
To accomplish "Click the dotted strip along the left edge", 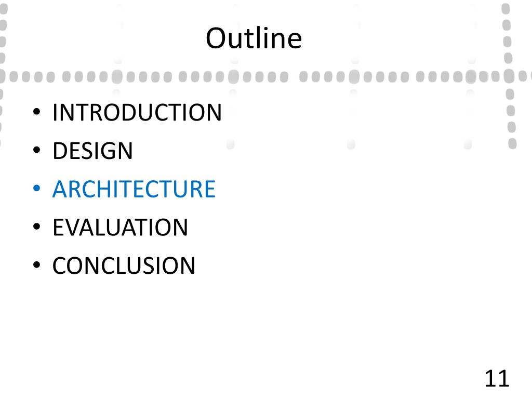I will [x=2, y=76].
